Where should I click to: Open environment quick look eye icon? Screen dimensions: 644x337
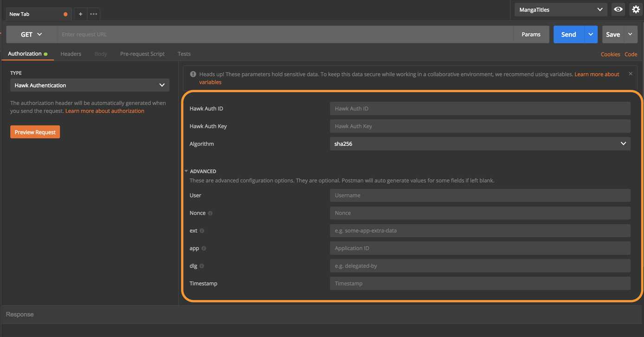pyautogui.click(x=618, y=9)
